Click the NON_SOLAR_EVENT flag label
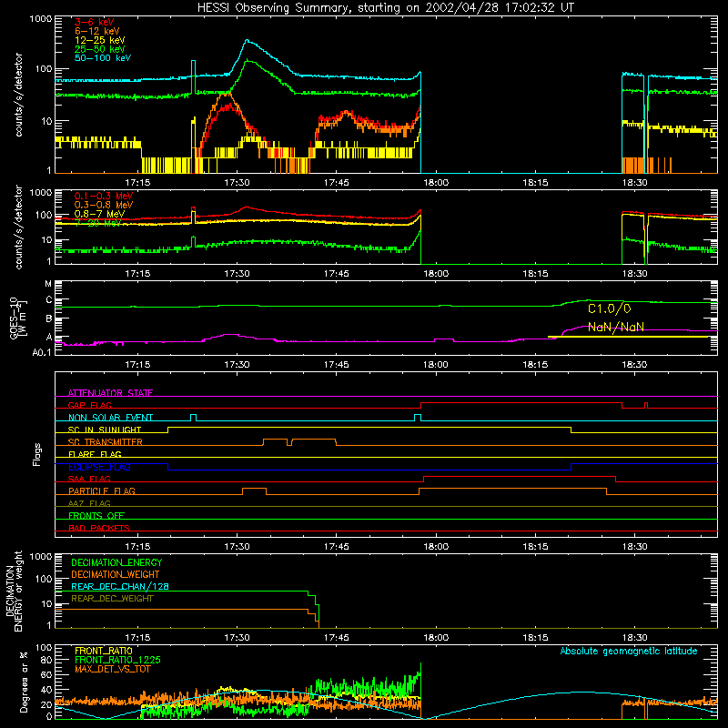Viewport: 728px width, 728px height. tap(110, 418)
